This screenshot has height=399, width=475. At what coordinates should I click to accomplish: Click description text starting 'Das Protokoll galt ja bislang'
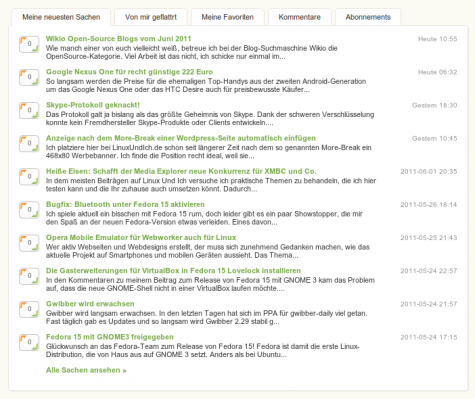coord(210,118)
